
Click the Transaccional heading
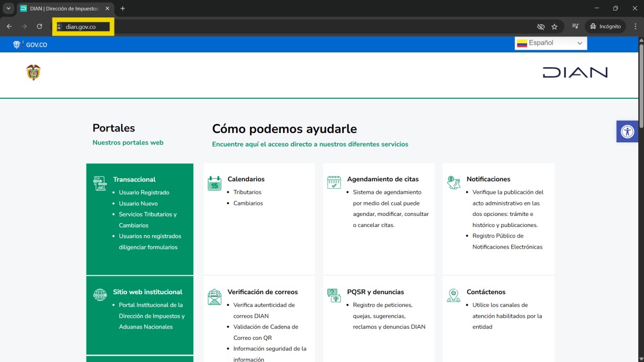134,179
